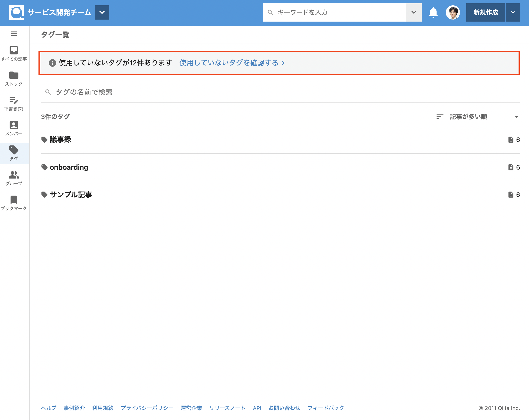
Task: Expand the keyword search options dropdown
Action: click(x=414, y=12)
